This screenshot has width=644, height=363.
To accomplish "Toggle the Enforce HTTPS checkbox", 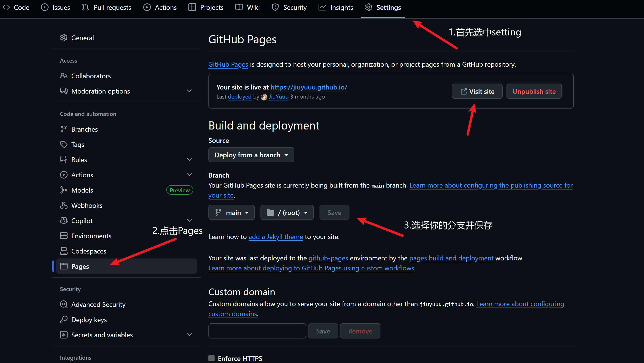I will [x=211, y=358].
